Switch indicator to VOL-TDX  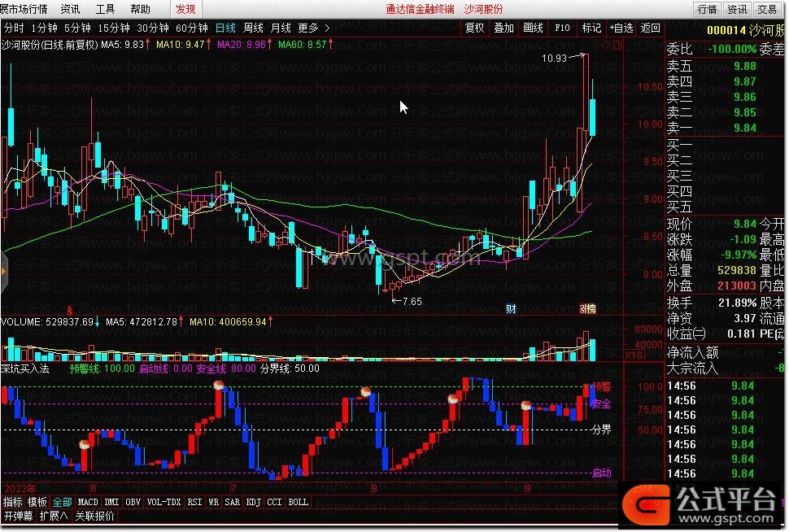click(164, 502)
